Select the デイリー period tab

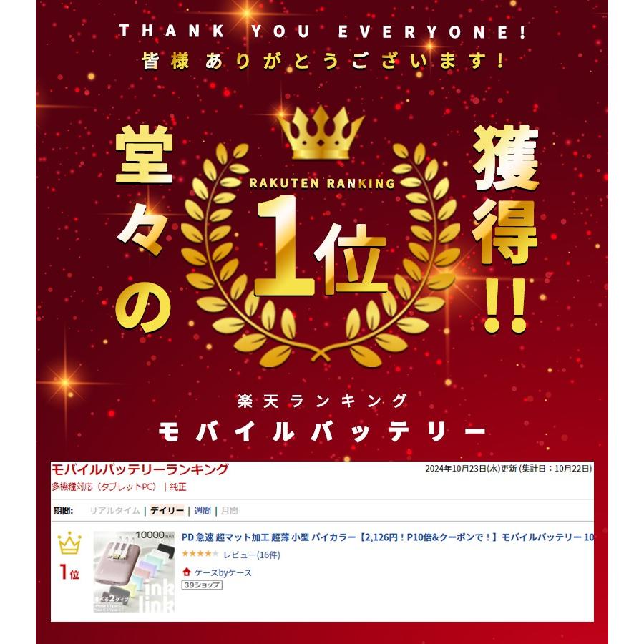(x=167, y=510)
